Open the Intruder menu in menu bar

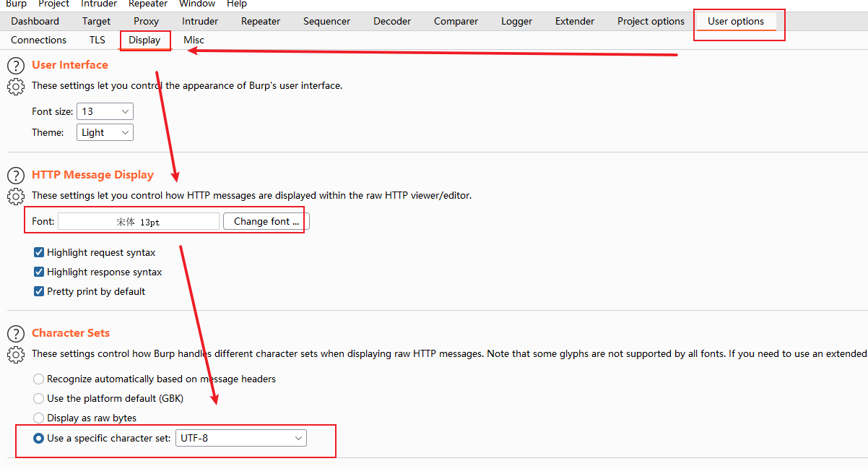tap(99, 4)
